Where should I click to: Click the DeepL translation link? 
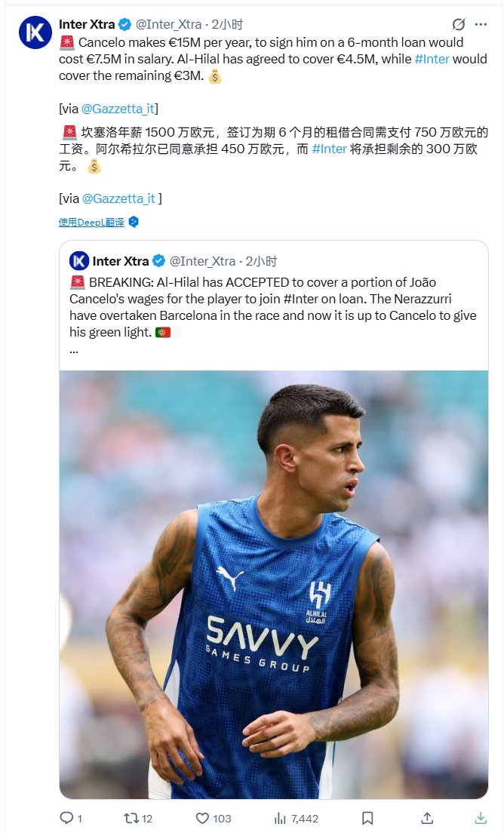(x=93, y=222)
